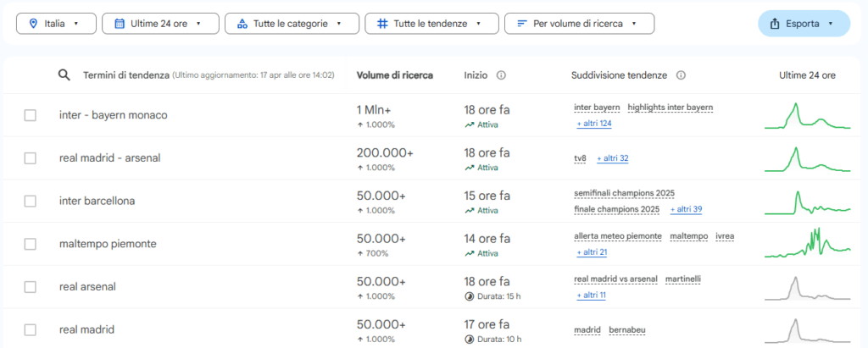Click the calendar icon in Ultime 24 ore

point(119,24)
